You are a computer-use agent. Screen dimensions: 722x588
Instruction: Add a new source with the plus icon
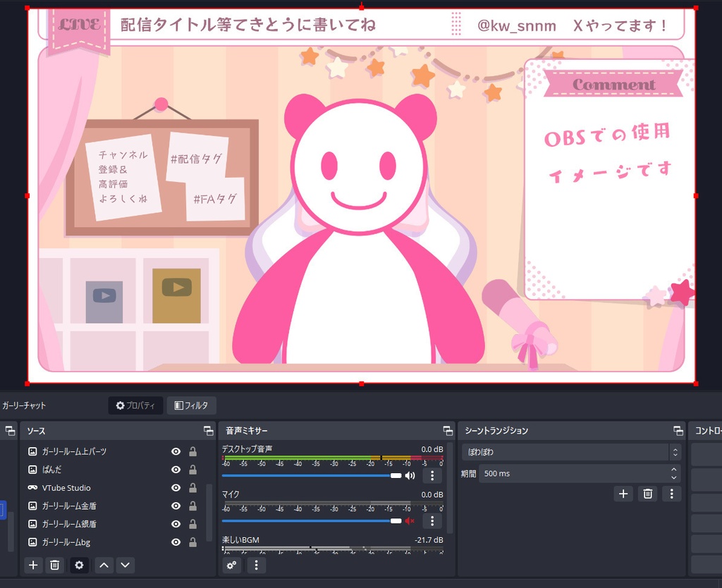[x=32, y=565]
